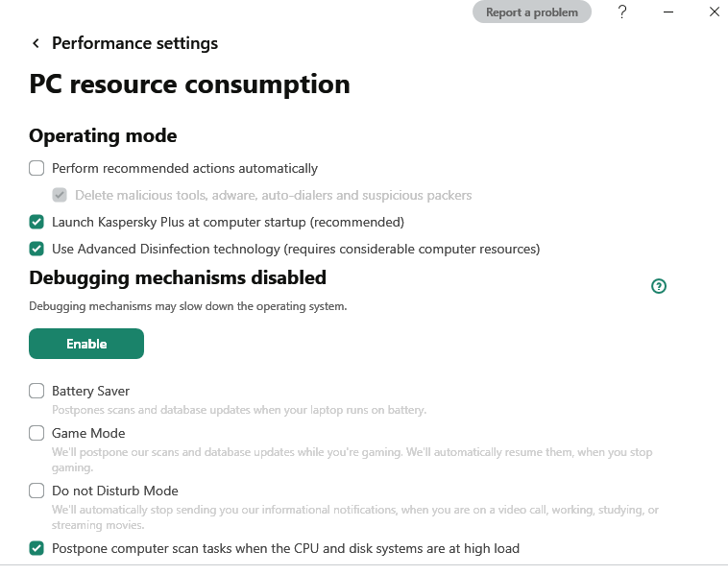
Task: Uncheck Postpone computer scan tasks at high load
Action: (x=36, y=548)
